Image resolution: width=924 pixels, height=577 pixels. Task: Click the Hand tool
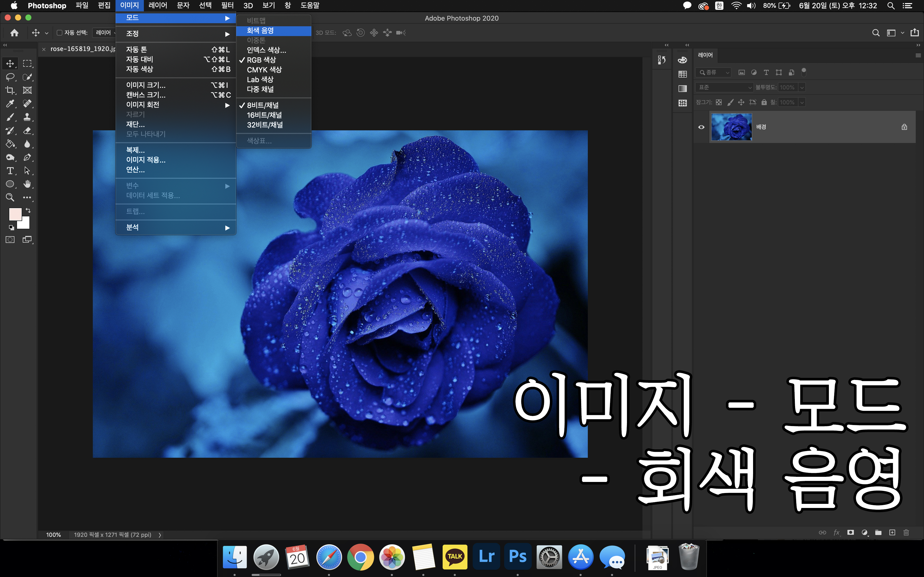[27, 184]
